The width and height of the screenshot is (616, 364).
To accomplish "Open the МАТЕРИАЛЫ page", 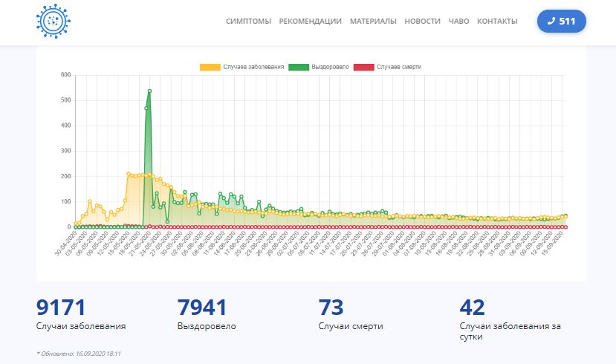I will 373,22.
